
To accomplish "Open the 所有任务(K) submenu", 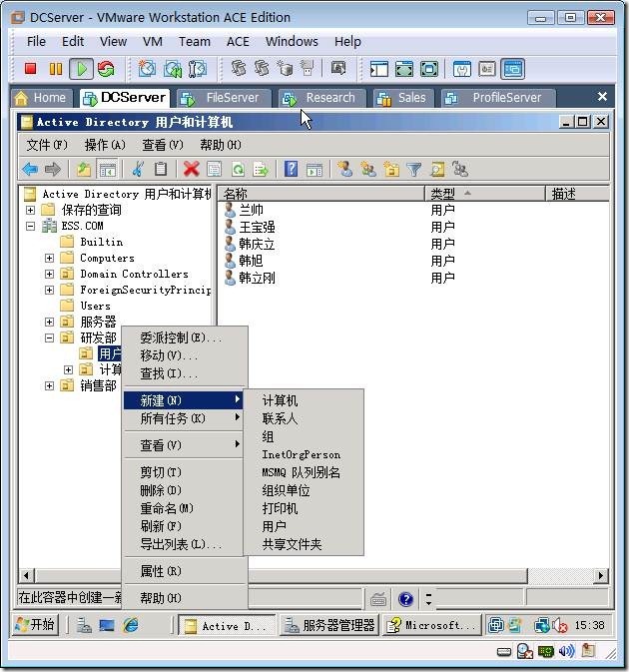I will click(x=185, y=418).
